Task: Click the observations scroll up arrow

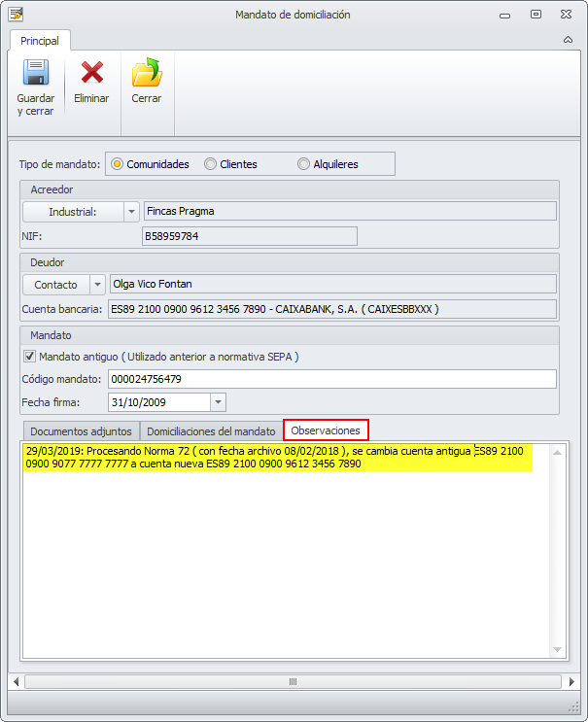Action: coord(557,453)
